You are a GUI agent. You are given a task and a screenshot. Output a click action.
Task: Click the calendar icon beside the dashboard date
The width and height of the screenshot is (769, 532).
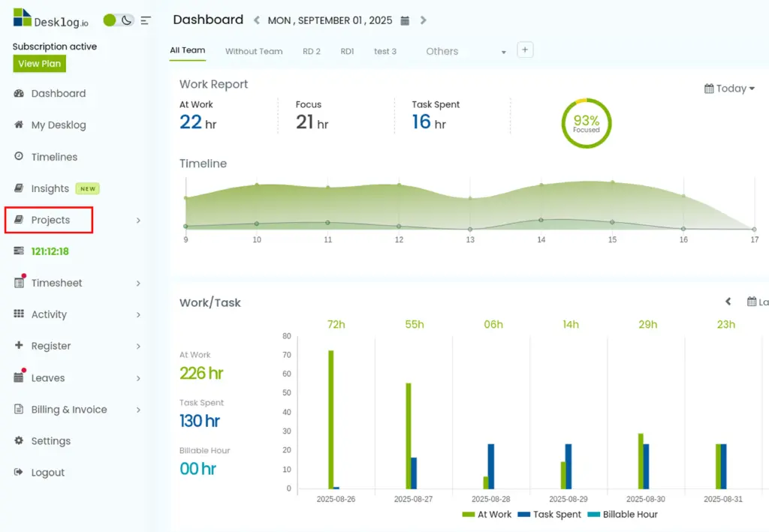coord(405,20)
